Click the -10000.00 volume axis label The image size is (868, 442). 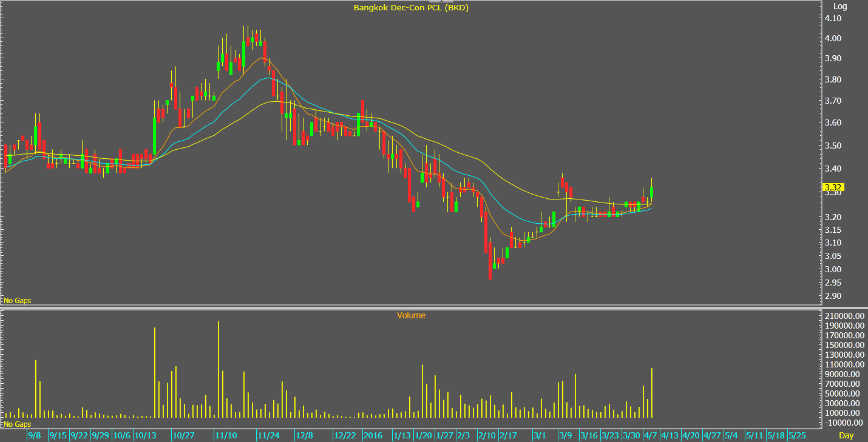[x=843, y=423]
